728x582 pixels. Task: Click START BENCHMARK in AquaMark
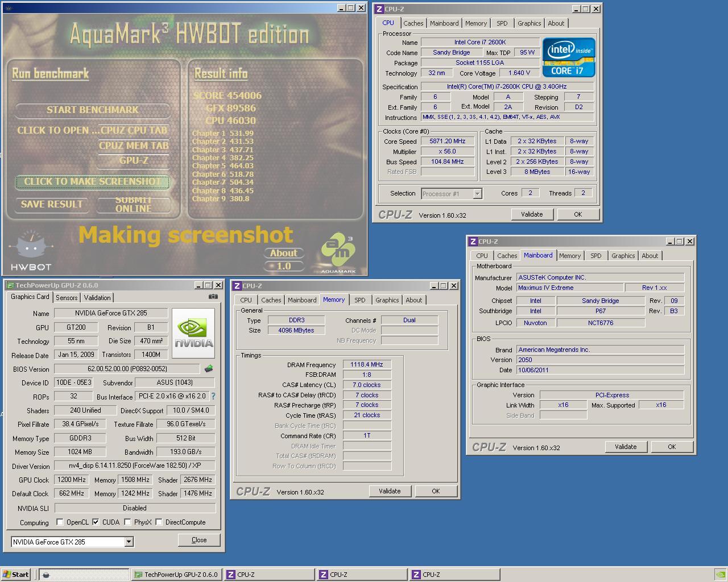click(x=93, y=110)
